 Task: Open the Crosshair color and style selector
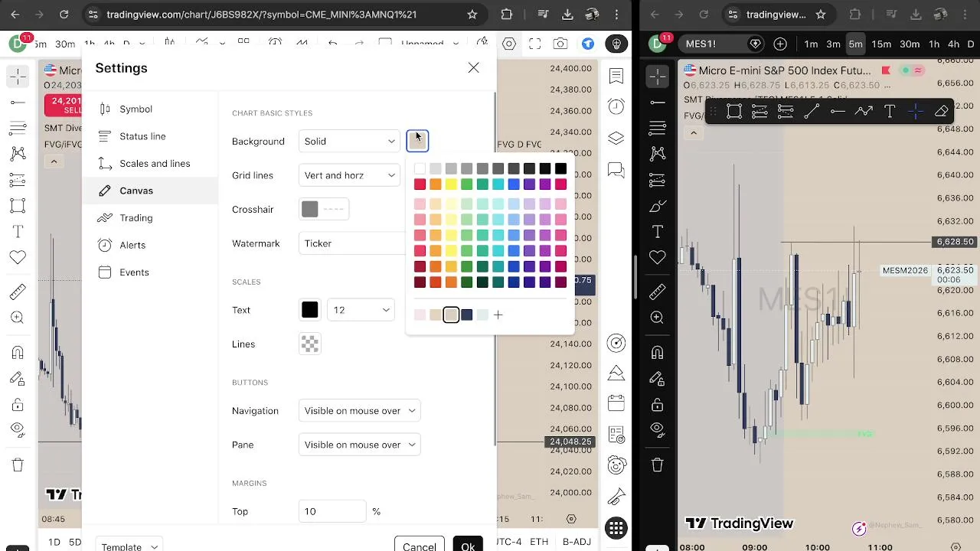pyautogui.click(x=324, y=209)
